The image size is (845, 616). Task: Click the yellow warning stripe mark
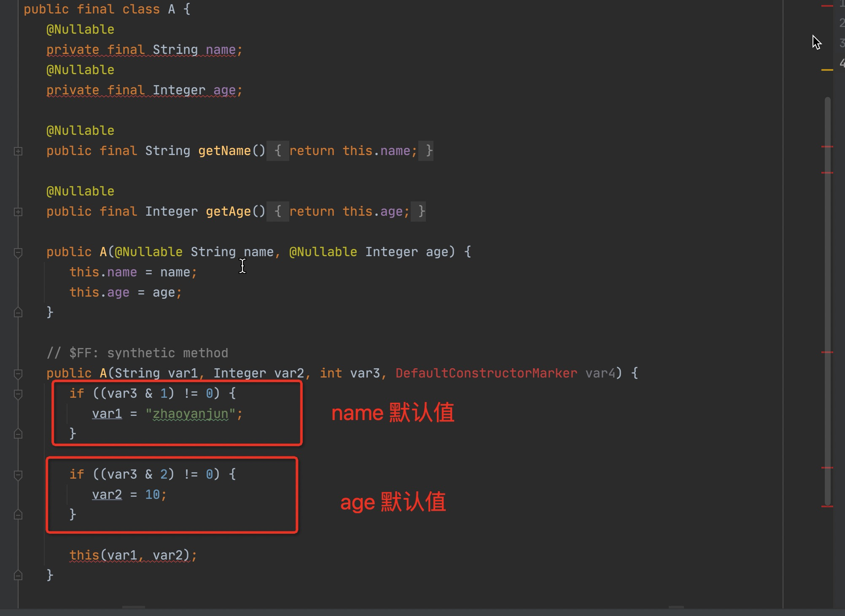coord(827,70)
